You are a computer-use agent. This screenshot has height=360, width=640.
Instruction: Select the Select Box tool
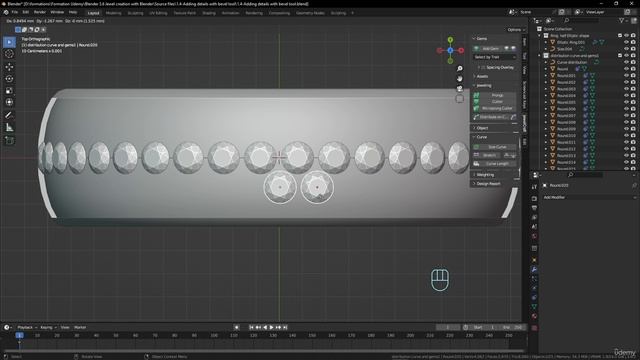pos(9,42)
